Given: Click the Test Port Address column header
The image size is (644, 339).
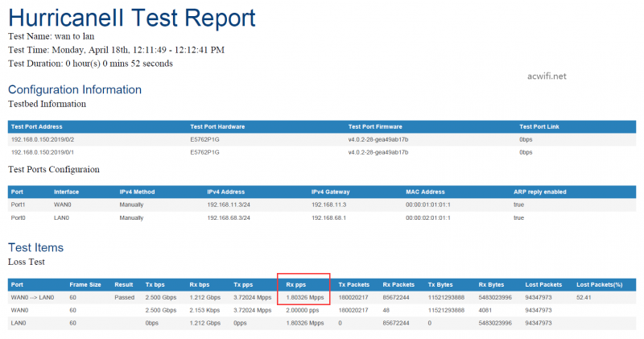Looking at the screenshot, I should pos(37,126).
